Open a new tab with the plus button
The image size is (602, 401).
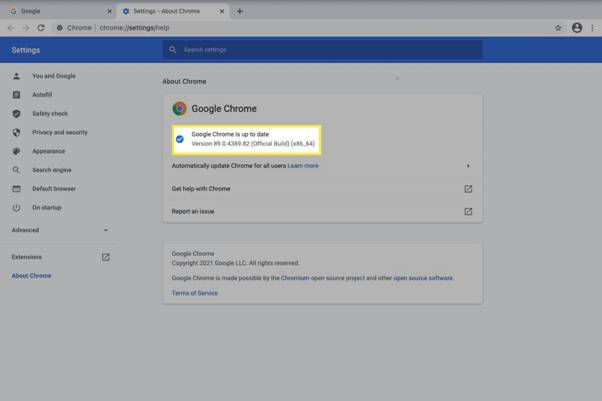pos(240,11)
